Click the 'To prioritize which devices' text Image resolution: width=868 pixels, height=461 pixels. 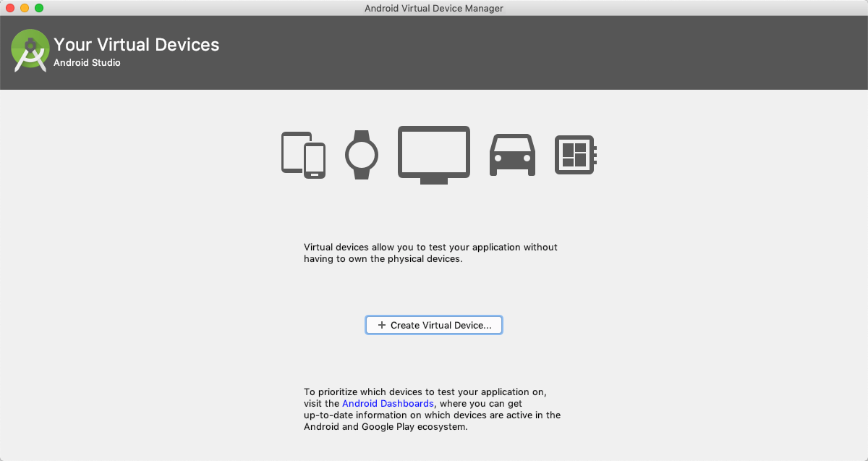(x=432, y=410)
